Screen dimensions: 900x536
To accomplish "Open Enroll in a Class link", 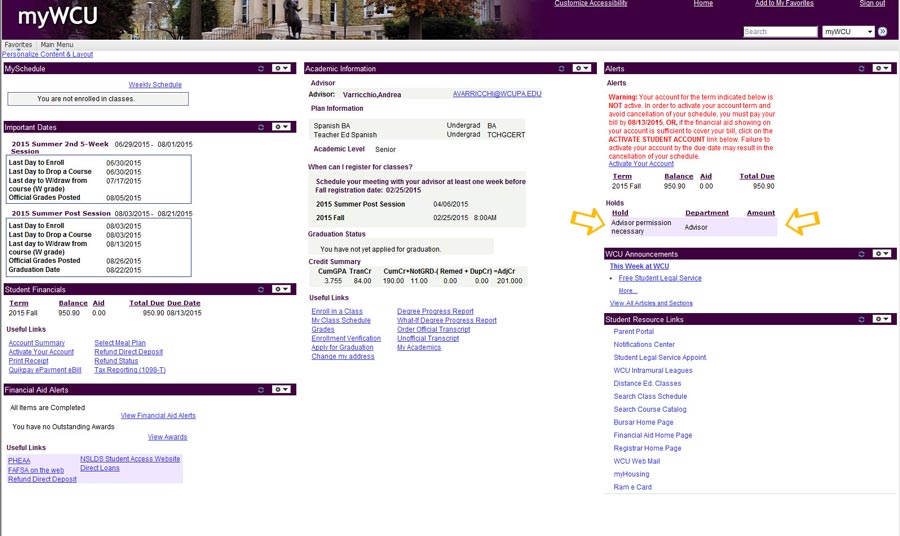I will (337, 311).
